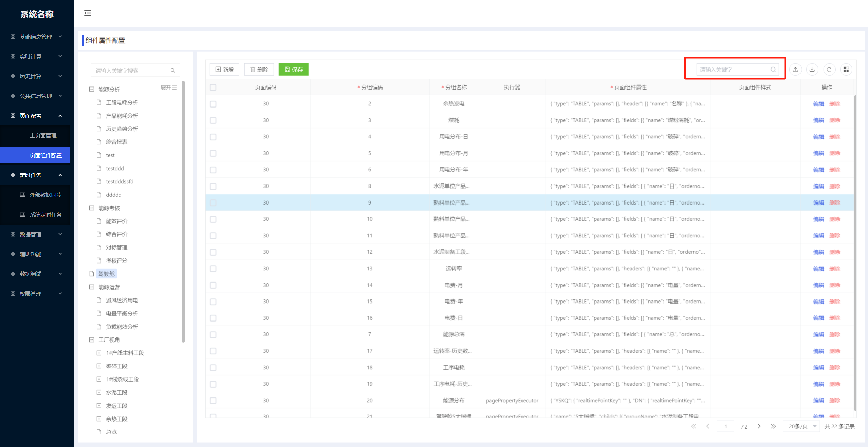Open column settings grid icon
The image size is (868, 447).
(846, 70)
